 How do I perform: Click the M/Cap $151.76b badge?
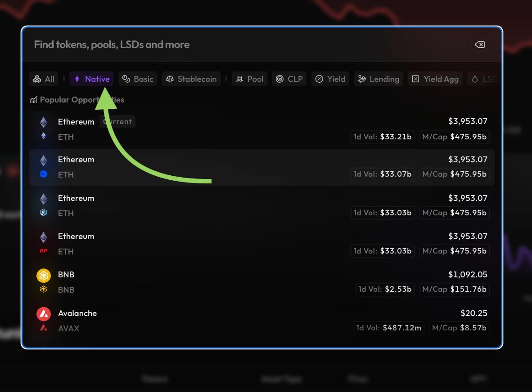[x=454, y=290]
